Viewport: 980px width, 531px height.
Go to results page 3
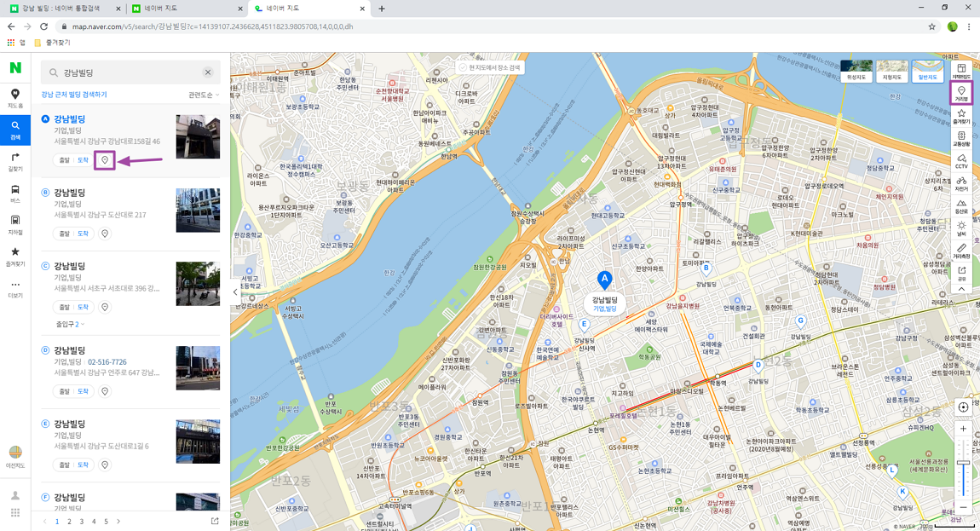(x=81, y=521)
